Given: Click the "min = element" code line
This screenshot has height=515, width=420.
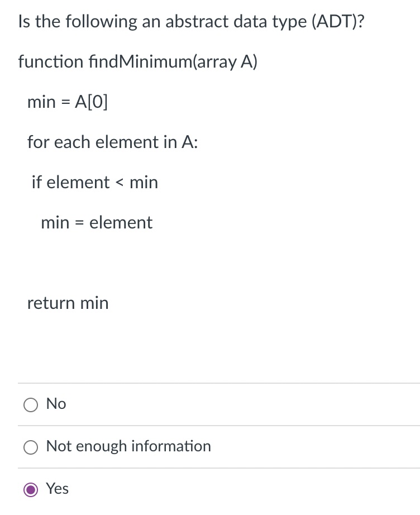Looking at the screenshot, I should pos(96,222).
